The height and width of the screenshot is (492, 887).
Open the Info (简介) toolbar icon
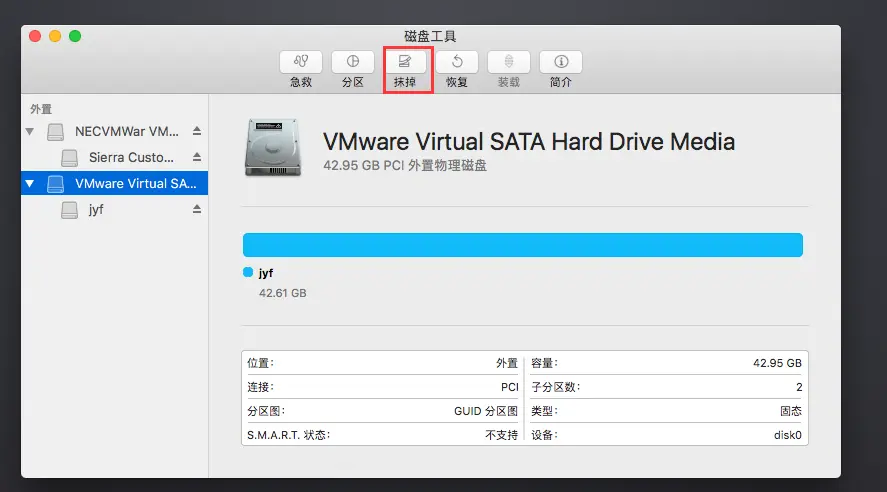click(x=561, y=62)
